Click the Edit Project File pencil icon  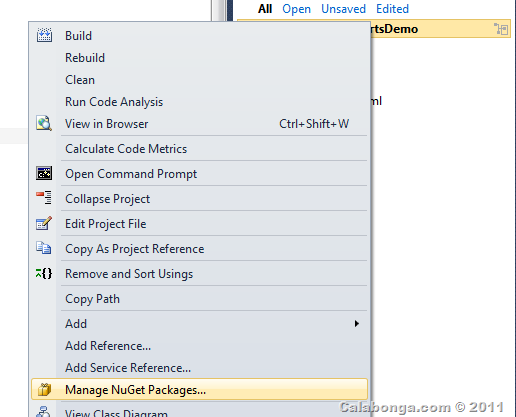44,223
